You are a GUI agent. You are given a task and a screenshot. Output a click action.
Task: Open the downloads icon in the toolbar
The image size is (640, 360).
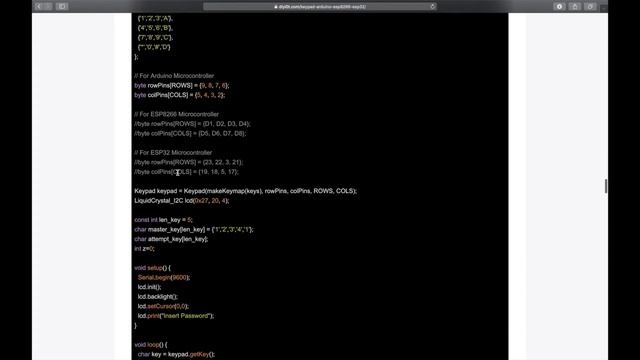[559, 7]
